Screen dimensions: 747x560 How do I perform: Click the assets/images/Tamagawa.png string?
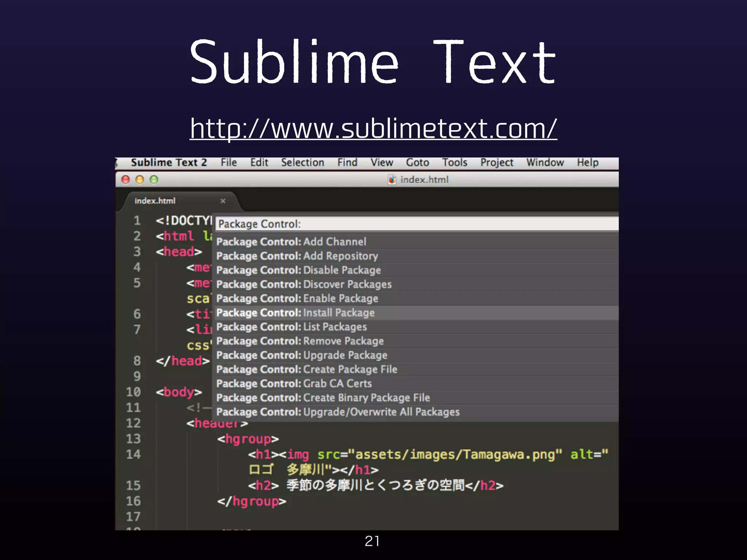pos(455,455)
